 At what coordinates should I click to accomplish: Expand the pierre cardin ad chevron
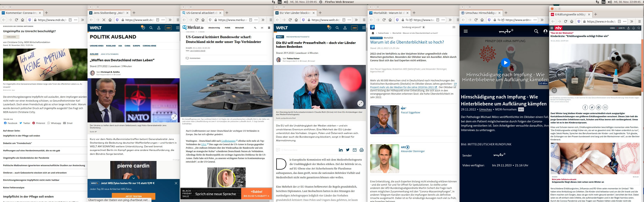(x=134, y=178)
